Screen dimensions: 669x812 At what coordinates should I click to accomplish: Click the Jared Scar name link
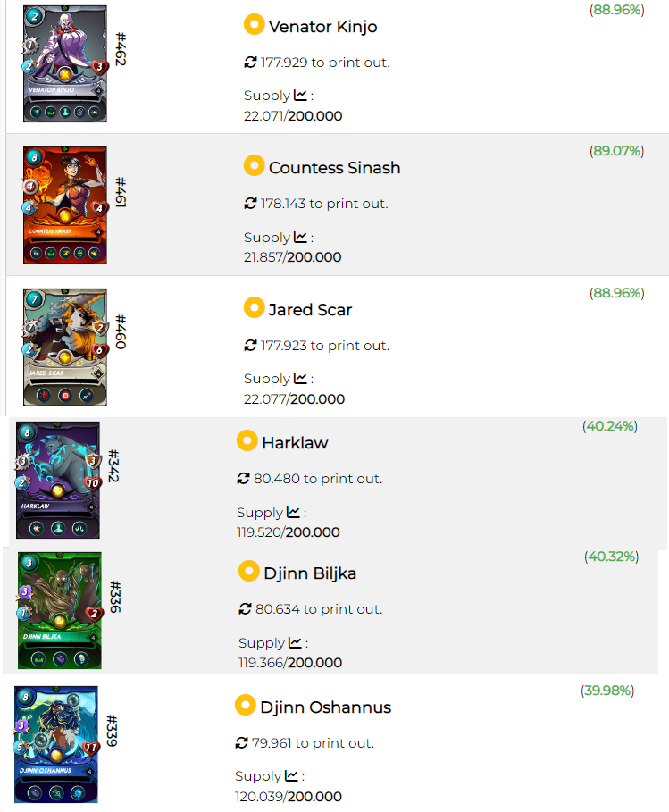310,310
